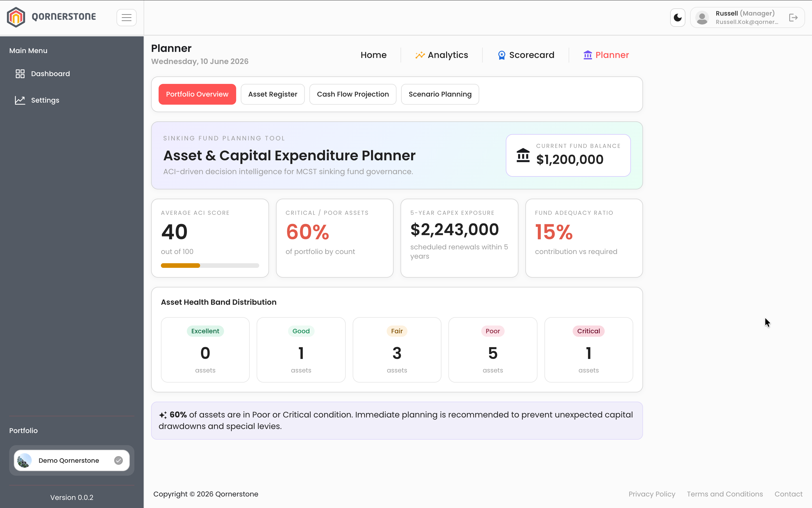Click the $2,243,000 CAPEX exposure value
Viewport: 812px width, 508px height.
[454, 229]
